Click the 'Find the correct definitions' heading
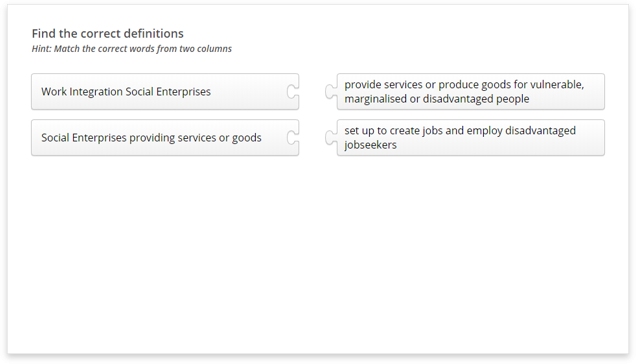 pyautogui.click(x=107, y=33)
